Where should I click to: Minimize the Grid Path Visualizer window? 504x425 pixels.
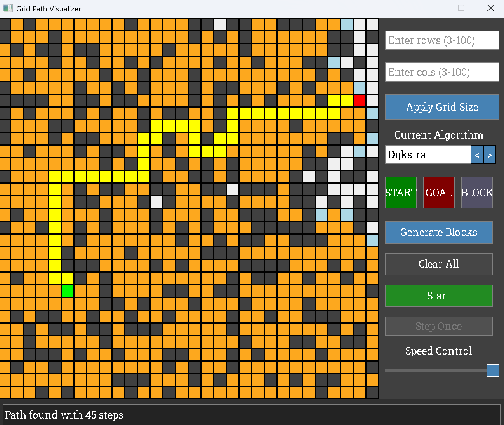[x=432, y=8]
